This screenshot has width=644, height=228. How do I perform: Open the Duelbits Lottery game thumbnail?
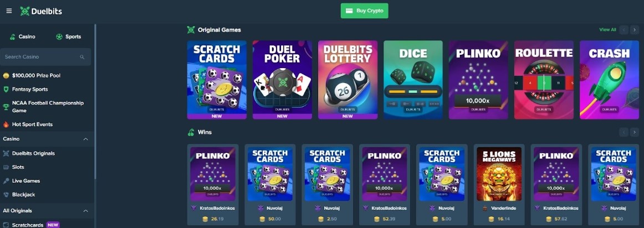(x=347, y=80)
